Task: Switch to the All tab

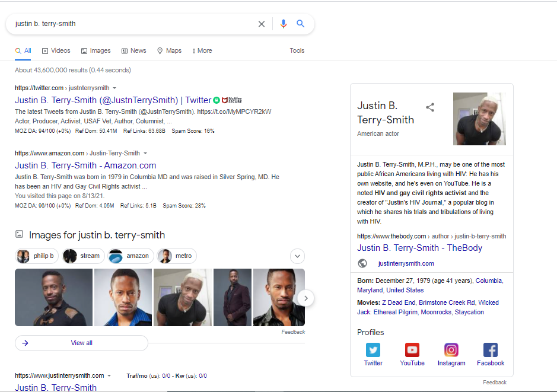Action: tap(24, 51)
